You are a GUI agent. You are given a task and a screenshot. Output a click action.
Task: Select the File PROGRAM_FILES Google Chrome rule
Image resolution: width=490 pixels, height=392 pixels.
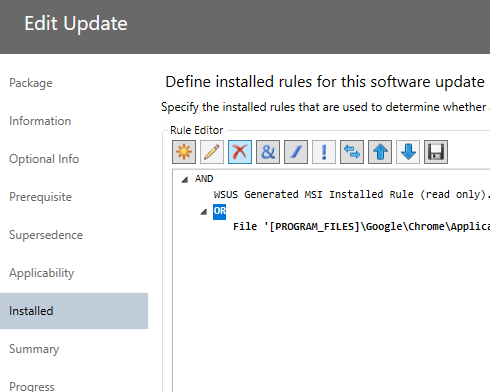tap(361, 227)
